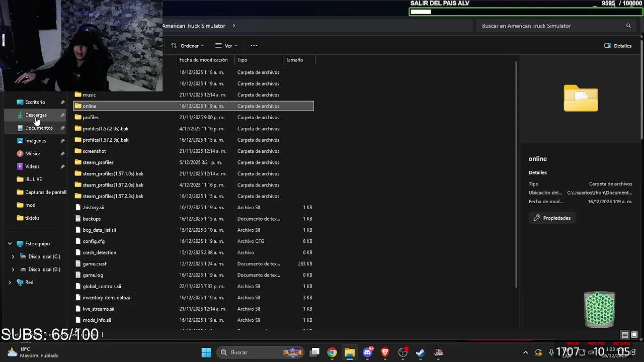The height and width of the screenshot is (362, 644).
Task: Open Google Chrome from the taskbar
Action: 332,352
